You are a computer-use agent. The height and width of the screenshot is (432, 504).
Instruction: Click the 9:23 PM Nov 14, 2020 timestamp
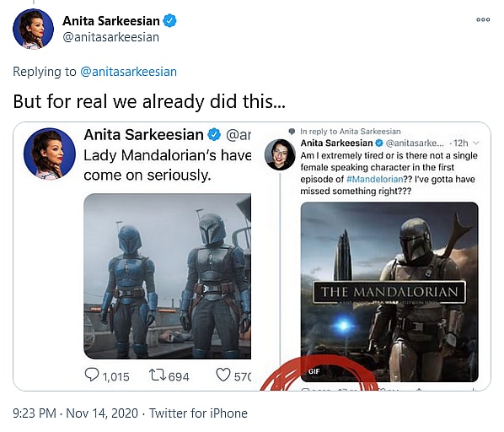click(76, 413)
